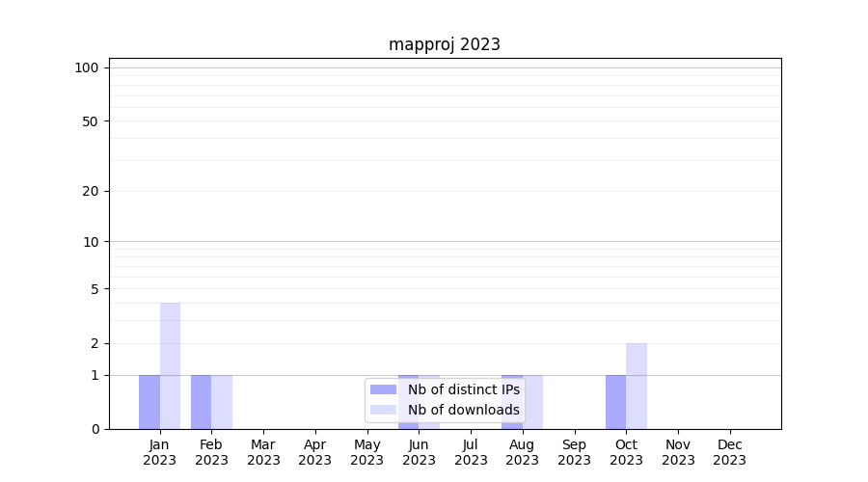The height and width of the screenshot is (482, 868).
Task: Click the Jan 2023 downloads bar
Action: pos(170,365)
